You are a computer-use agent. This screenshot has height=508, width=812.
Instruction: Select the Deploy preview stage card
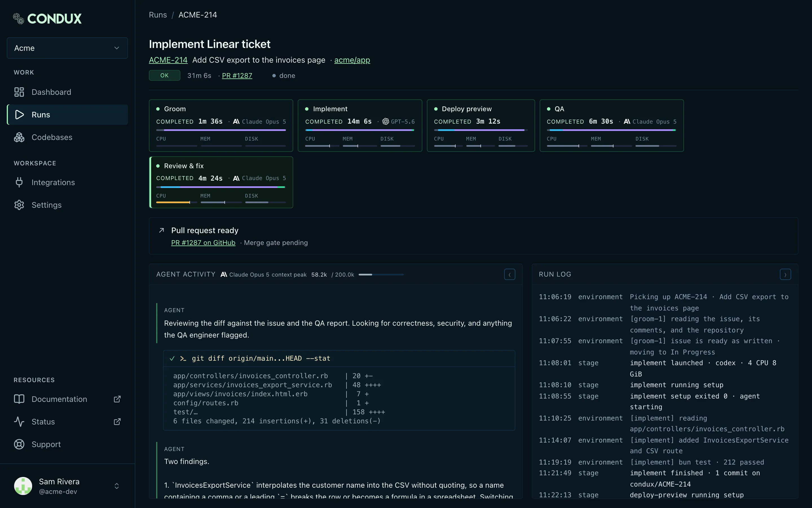(x=481, y=125)
